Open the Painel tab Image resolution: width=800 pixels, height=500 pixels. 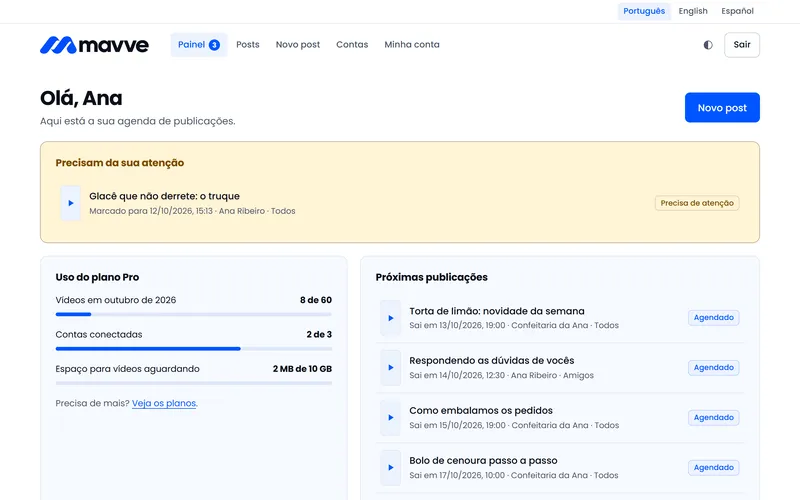click(198, 45)
